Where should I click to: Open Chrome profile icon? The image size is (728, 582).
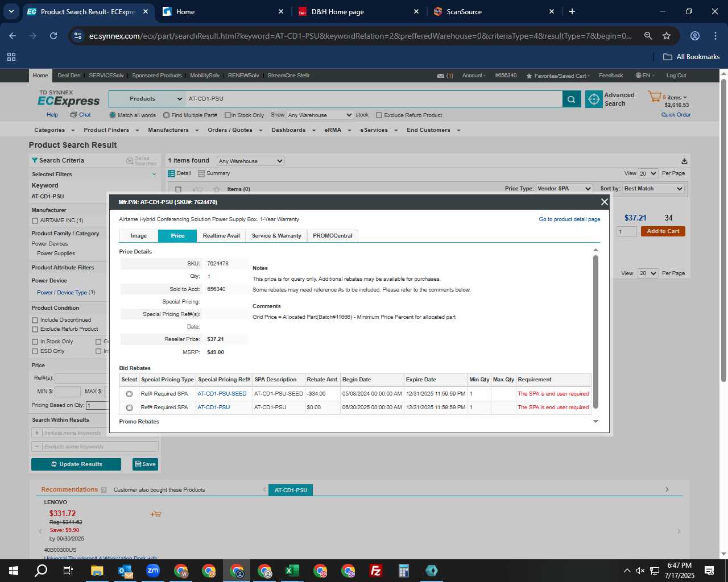pyautogui.click(x=695, y=36)
